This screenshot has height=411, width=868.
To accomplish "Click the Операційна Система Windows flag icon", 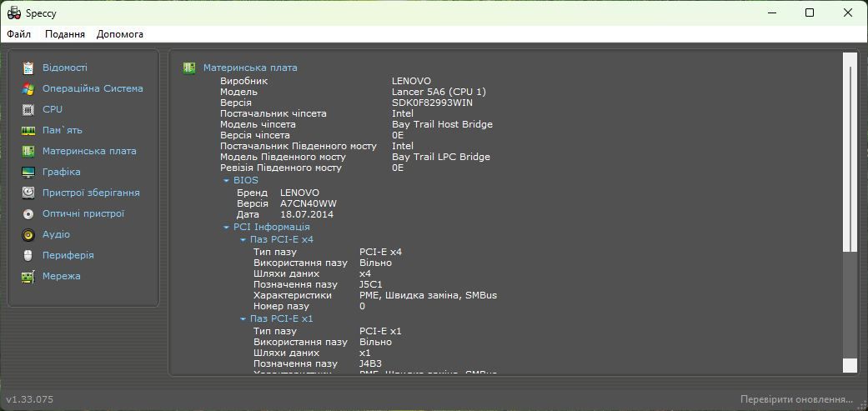I will coord(28,88).
